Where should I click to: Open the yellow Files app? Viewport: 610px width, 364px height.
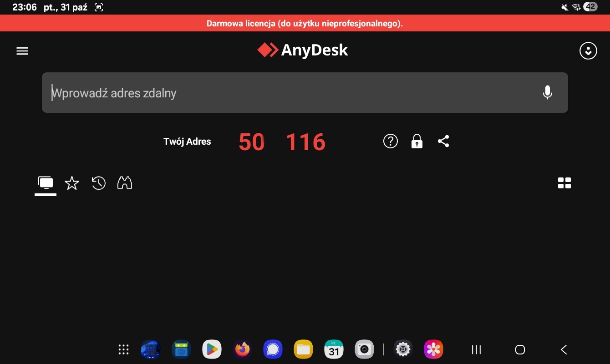[304, 349]
